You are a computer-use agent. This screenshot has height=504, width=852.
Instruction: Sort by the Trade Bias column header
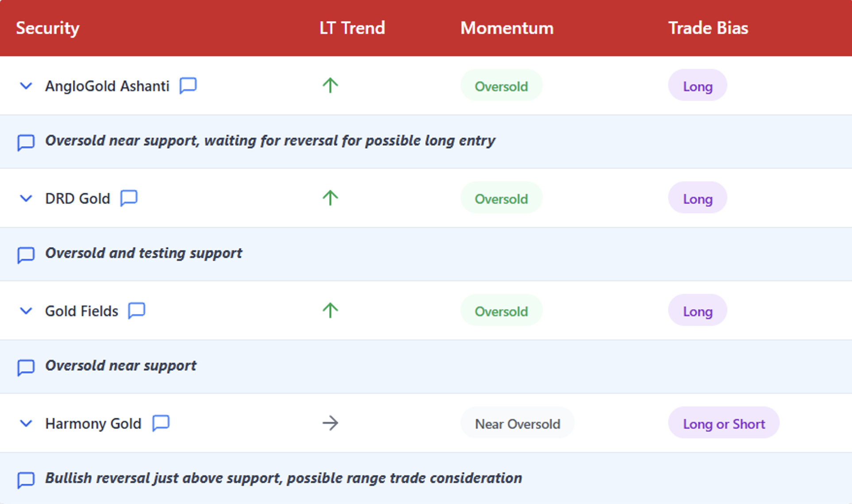pyautogui.click(x=708, y=28)
